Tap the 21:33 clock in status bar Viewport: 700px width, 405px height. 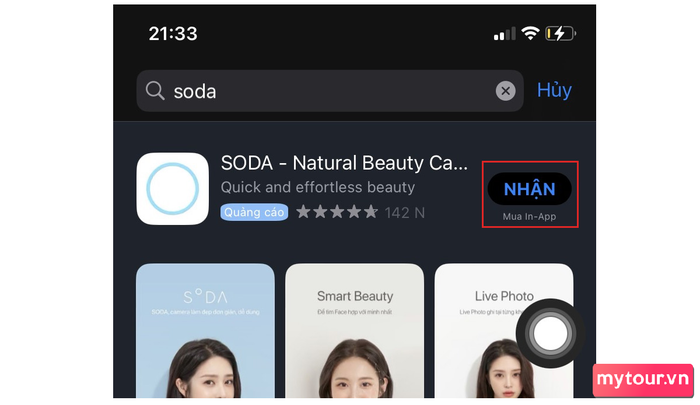[x=173, y=34]
